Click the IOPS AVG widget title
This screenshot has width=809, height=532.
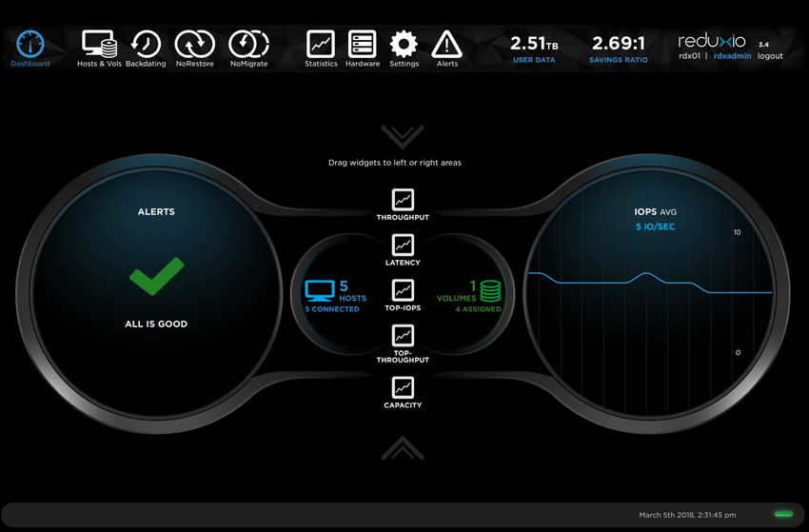655,211
